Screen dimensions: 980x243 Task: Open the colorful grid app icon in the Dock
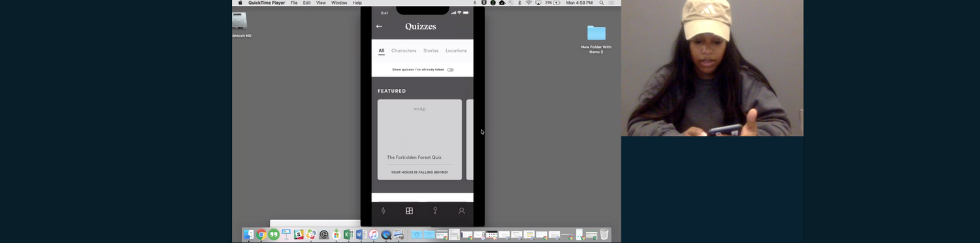click(x=311, y=234)
